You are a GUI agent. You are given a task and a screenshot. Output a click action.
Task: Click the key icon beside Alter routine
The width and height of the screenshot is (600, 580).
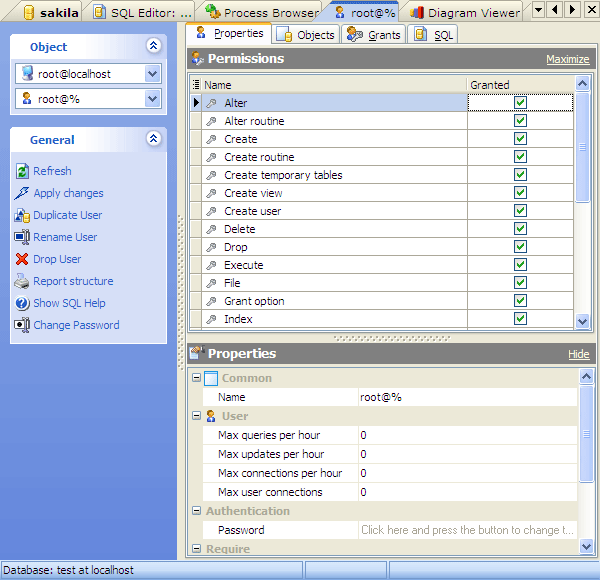click(211, 121)
